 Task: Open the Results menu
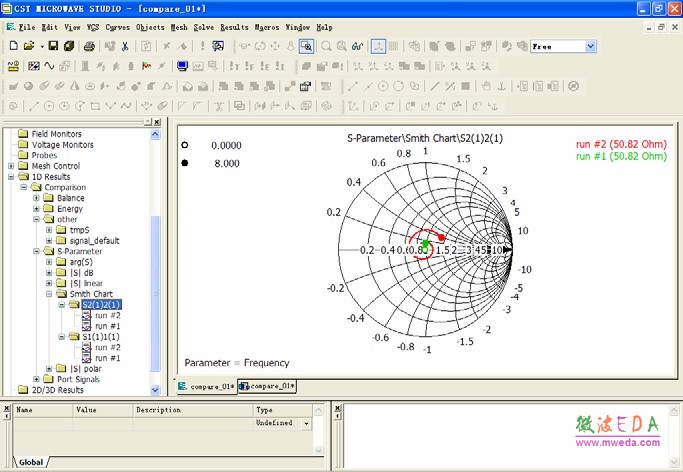pyautogui.click(x=234, y=27)
